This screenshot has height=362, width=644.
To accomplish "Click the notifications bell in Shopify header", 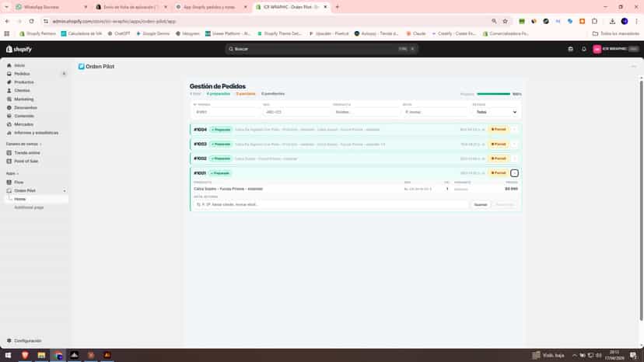I will click(x=583, y=49).
